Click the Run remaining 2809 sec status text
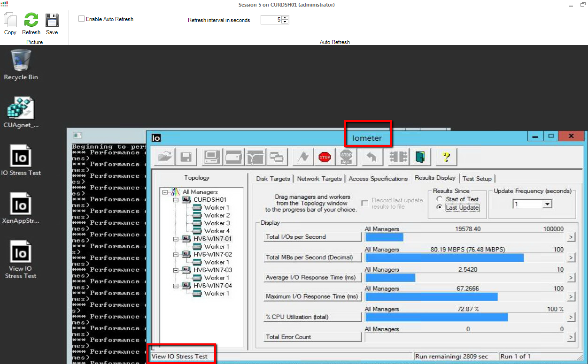 coord(452,356)
